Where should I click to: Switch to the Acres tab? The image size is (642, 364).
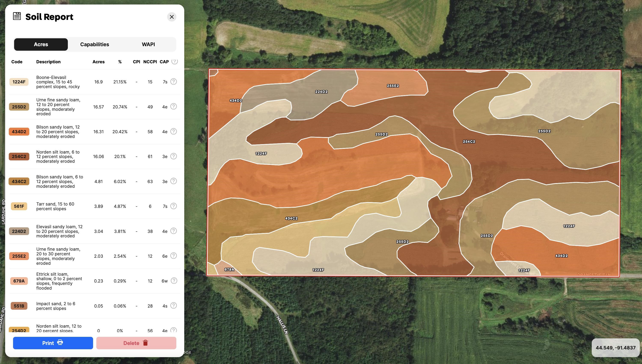[41, 44]
